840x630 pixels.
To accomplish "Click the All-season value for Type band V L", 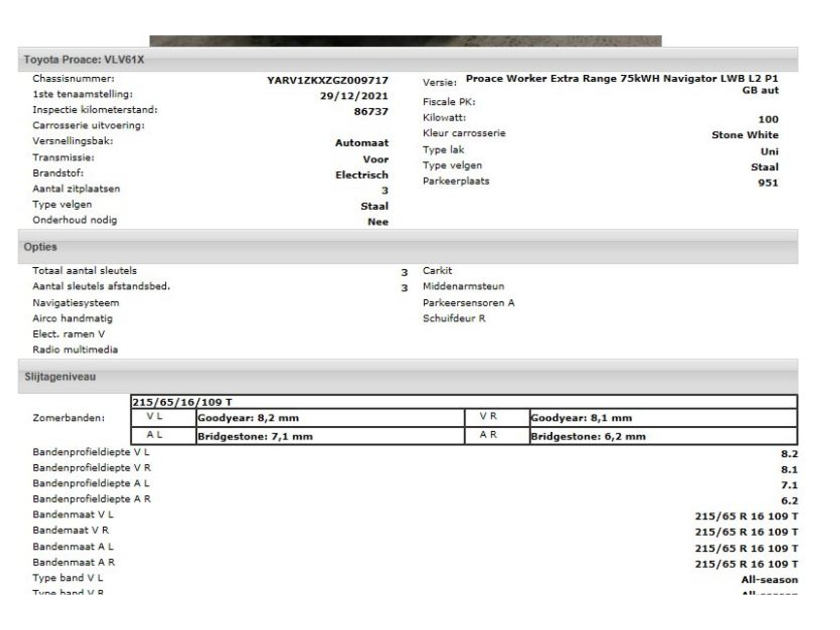I will pos(769,580).
